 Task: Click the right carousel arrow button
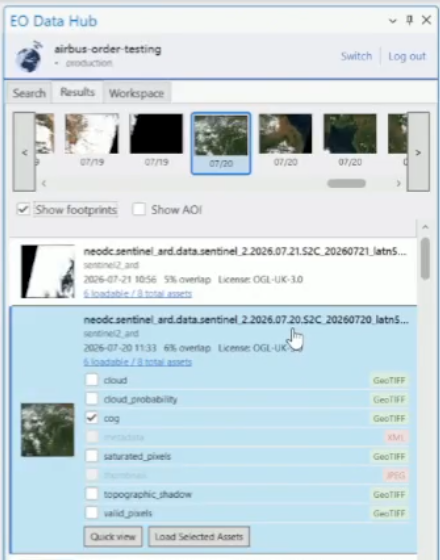click(418, 152)
